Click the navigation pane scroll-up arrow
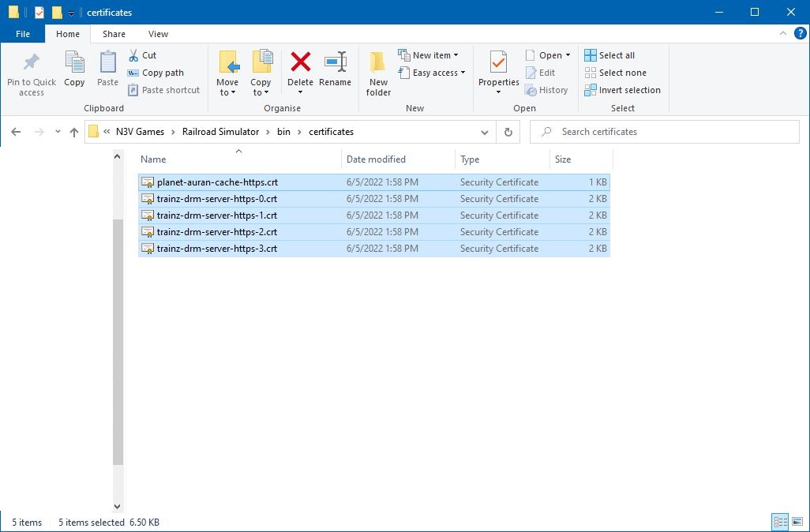810x532 pixels. click(x=118, y=156)
